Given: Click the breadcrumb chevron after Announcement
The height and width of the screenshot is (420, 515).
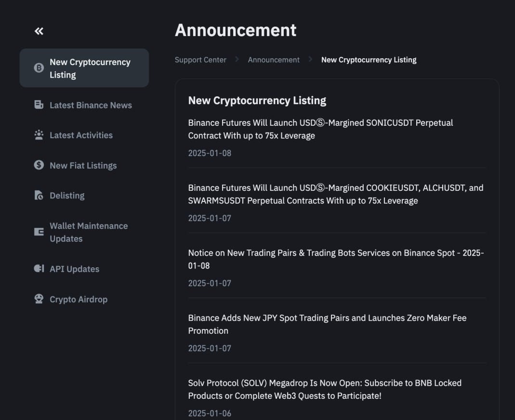Looking at the screenshot, I should 310,59.
